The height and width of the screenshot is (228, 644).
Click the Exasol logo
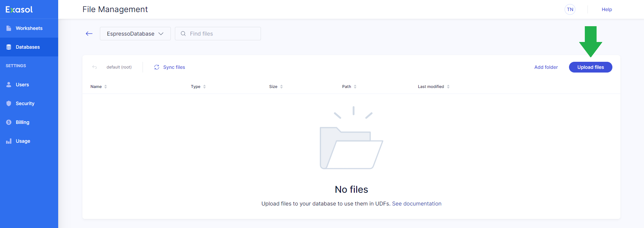pos(19,9)
